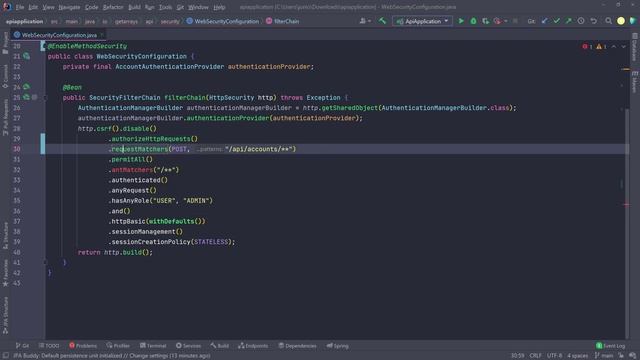Image resolution: width=640 pixels, height=360 pixels.
Task: Open the Edit menu
Action: pyautogui.click(x=33, y=7)
